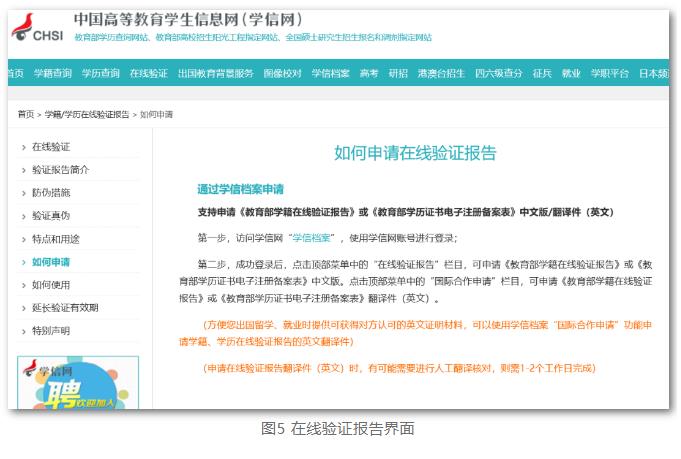Select 征兵 in the navigation bar
Screen dimensions: 681x459
click(x=542, y=73)
